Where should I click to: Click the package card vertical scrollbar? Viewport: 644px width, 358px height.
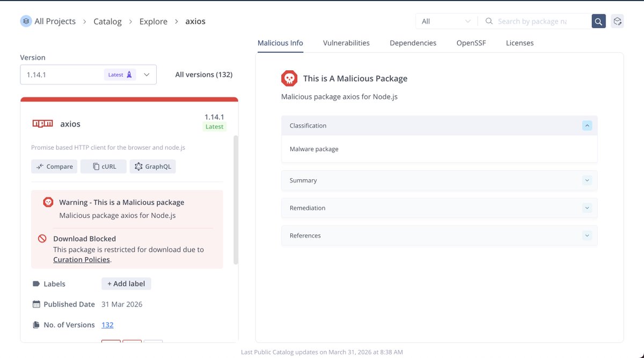[236, 200]
